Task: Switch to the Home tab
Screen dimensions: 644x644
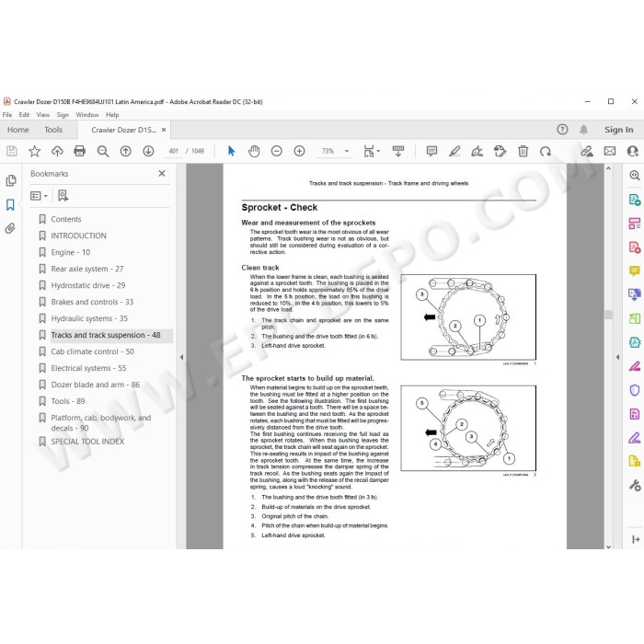Action: tap(18, 130)
